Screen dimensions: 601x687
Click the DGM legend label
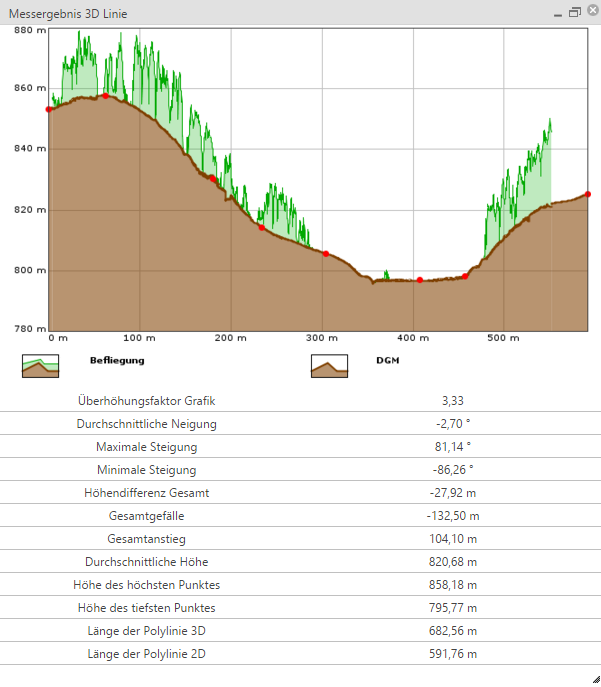387,359
